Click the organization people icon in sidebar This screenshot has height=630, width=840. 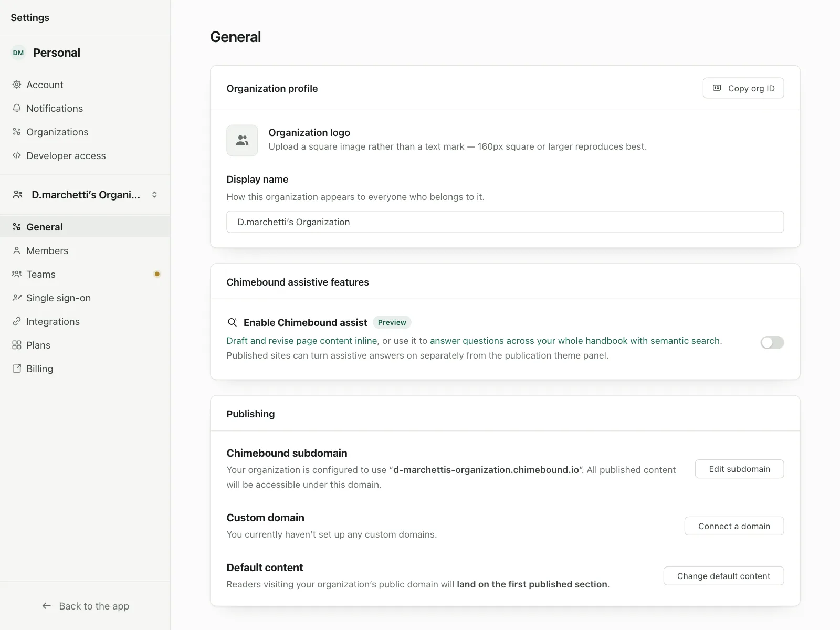click(18, 195)
